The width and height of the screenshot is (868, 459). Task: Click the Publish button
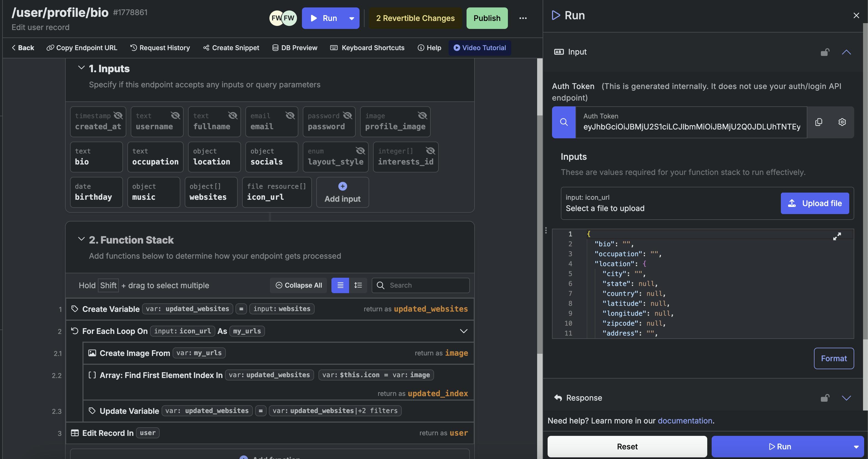click(487, 18)
